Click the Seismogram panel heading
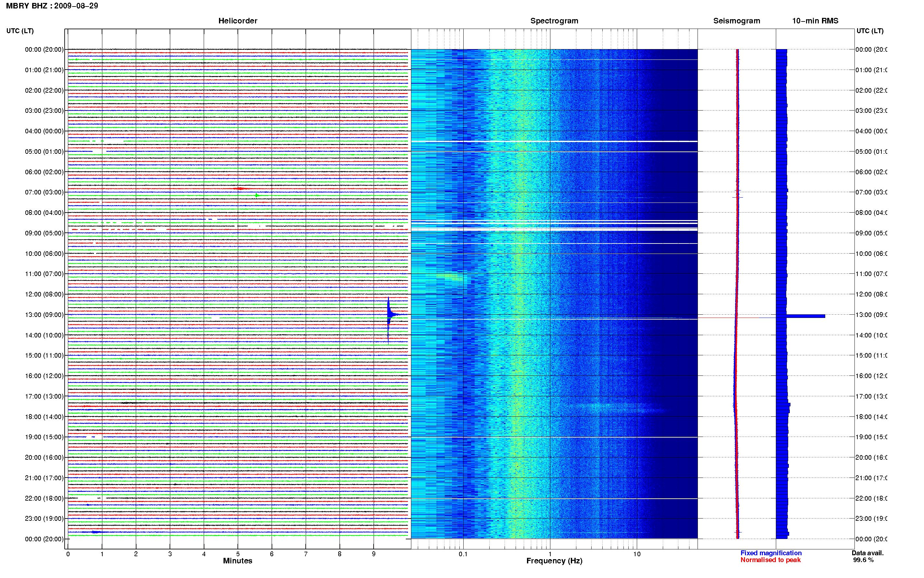The image size is (924, 578). click(737, 21)
